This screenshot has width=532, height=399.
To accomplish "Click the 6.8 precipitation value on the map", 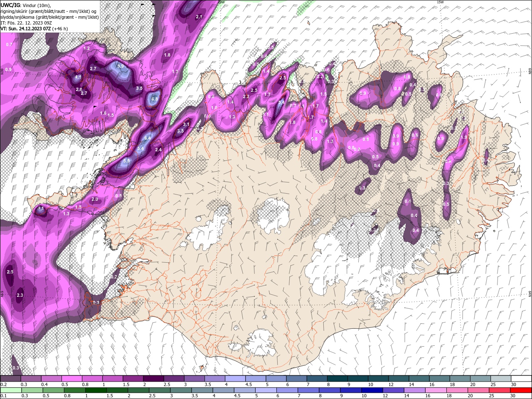I will tap(155, 99).
